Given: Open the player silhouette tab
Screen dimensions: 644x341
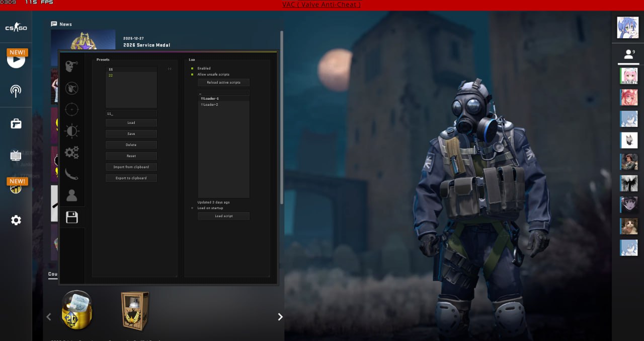Looking at the screenshot, I should (x=72, y=195).
